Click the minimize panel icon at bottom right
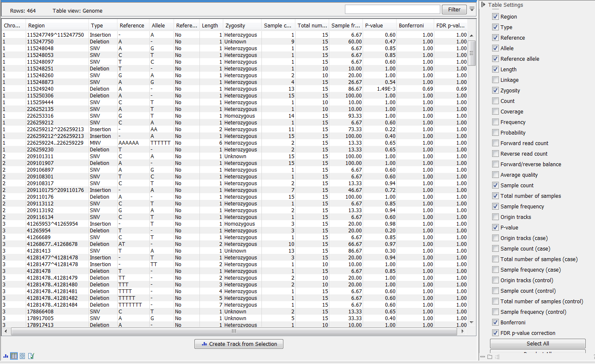595x364 pixels. click(x=483, y=356)
